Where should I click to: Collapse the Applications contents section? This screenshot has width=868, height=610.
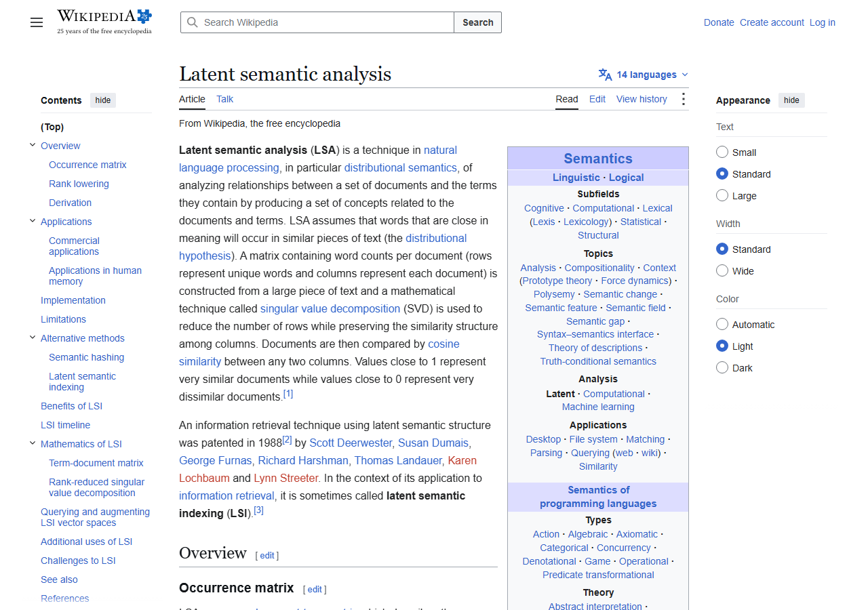(x=33, y=221)
